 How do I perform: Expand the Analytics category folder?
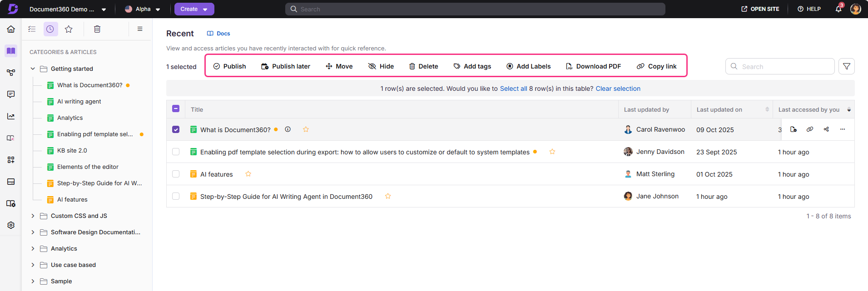pyautogui.click(x=33, y=248)
